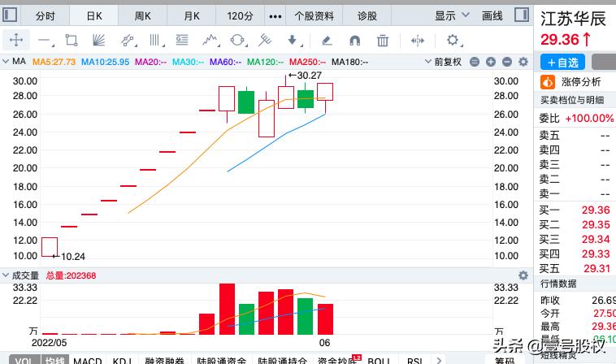This screenshot has height=364, width=616.
Task: Toggle the 均线 overlay button
Action: pyautogui.click(x=55, y=360)
